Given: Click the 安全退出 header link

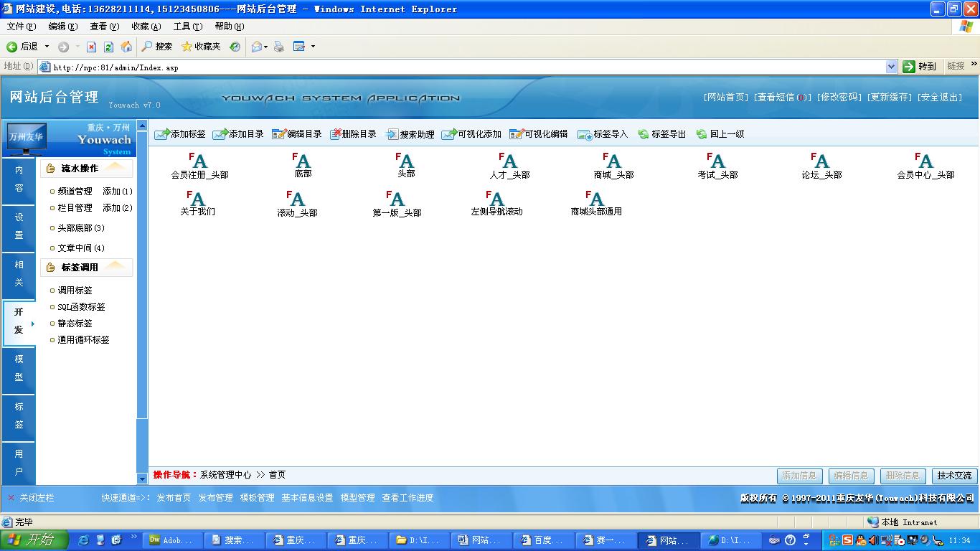Looking at the screenshot, I should click(940, 97).
